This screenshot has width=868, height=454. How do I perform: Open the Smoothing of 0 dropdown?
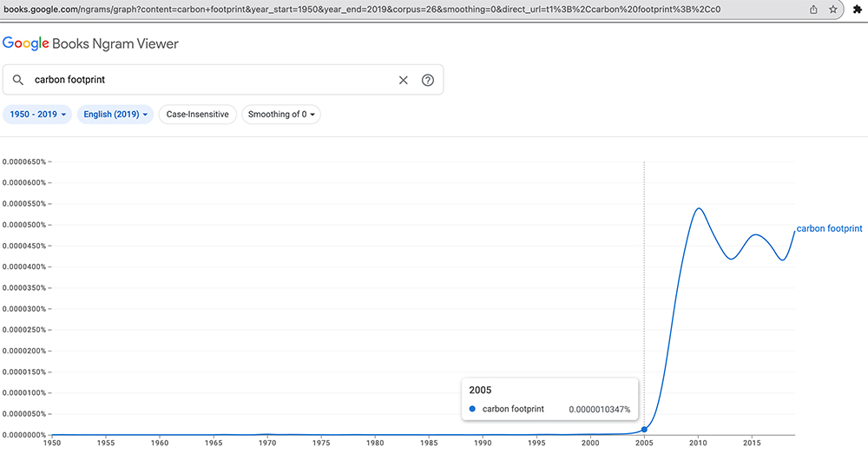(281, 114)
